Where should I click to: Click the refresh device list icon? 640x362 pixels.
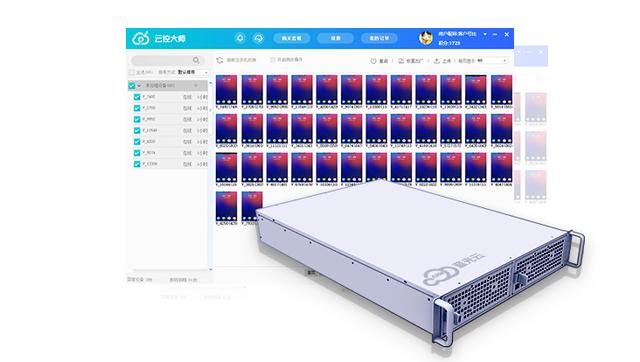(220, 60)
